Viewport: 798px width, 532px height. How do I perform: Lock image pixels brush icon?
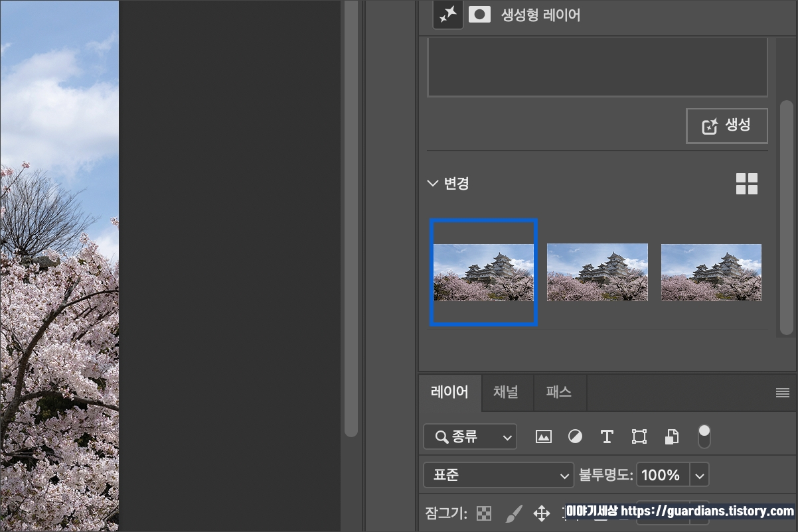(x=514, y=513)
